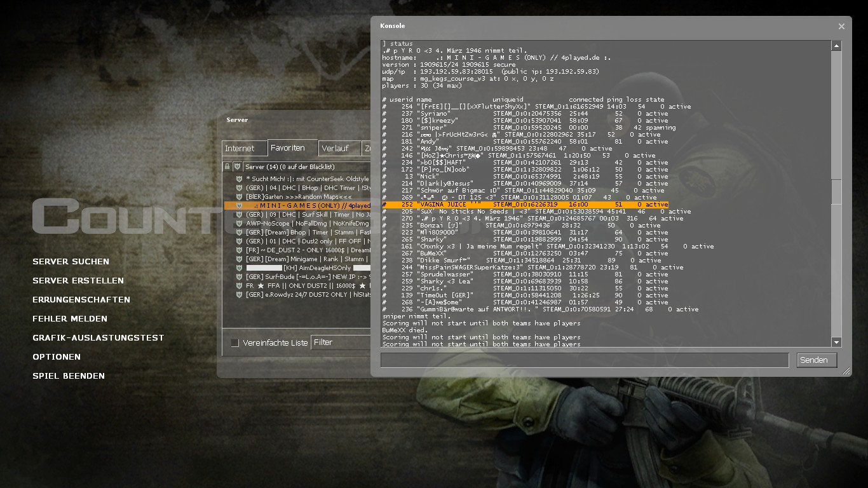Image resolution: width=868 pixels, height=488 pixels.
Task: Select '(GER) | 04 | DHC | BHop' server row
Action: pyautogui.click(x=297, y=188)
